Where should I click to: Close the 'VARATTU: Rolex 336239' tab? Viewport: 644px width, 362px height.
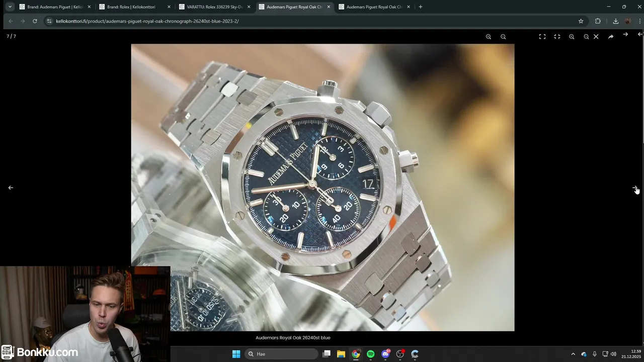pos(249,7)
